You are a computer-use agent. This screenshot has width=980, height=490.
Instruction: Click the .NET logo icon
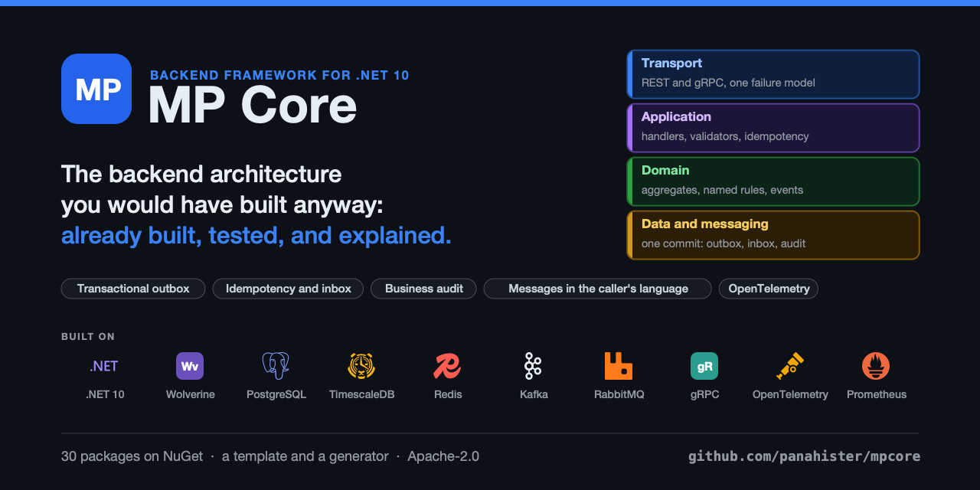point(104,366)
